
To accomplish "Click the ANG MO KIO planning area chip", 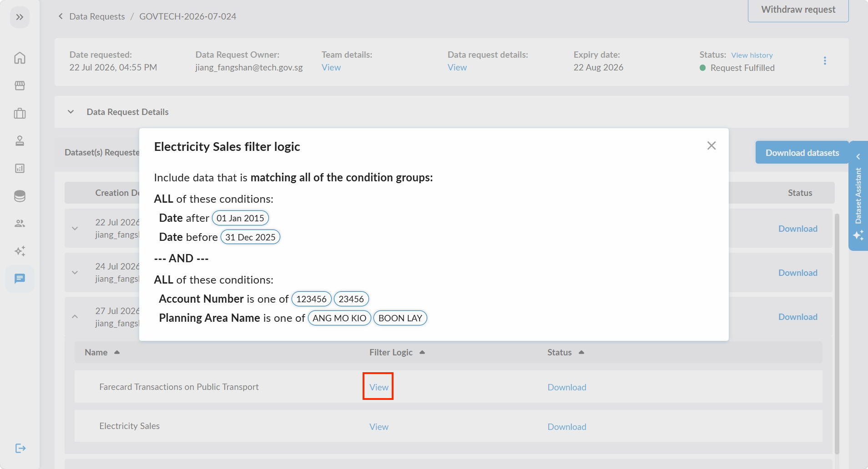I will coord(339,318).
